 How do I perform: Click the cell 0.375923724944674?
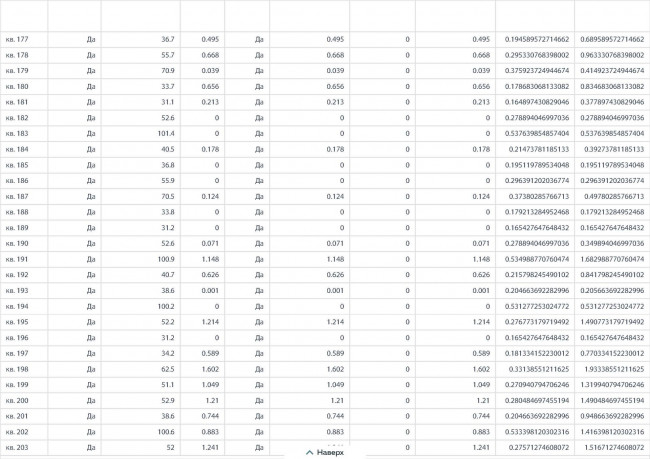click(537, 70)
